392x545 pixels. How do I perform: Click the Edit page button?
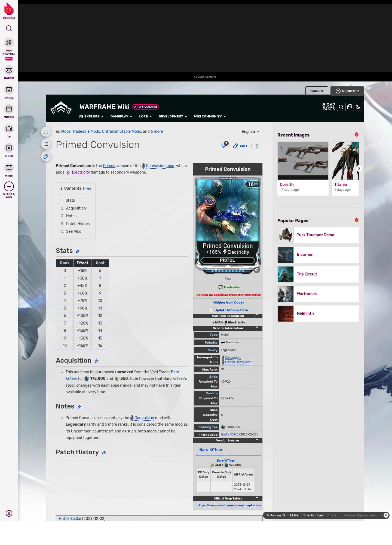click(240, 146)
